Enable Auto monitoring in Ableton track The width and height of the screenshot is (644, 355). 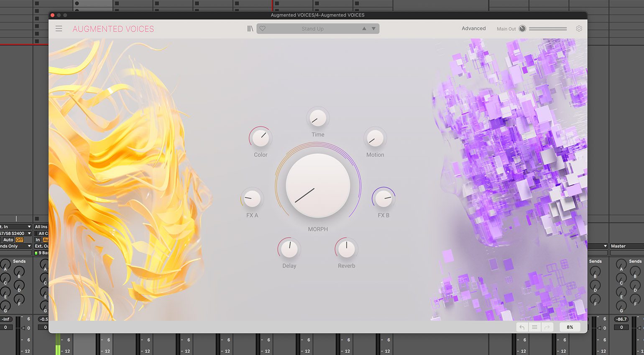(x=8, y=240)
